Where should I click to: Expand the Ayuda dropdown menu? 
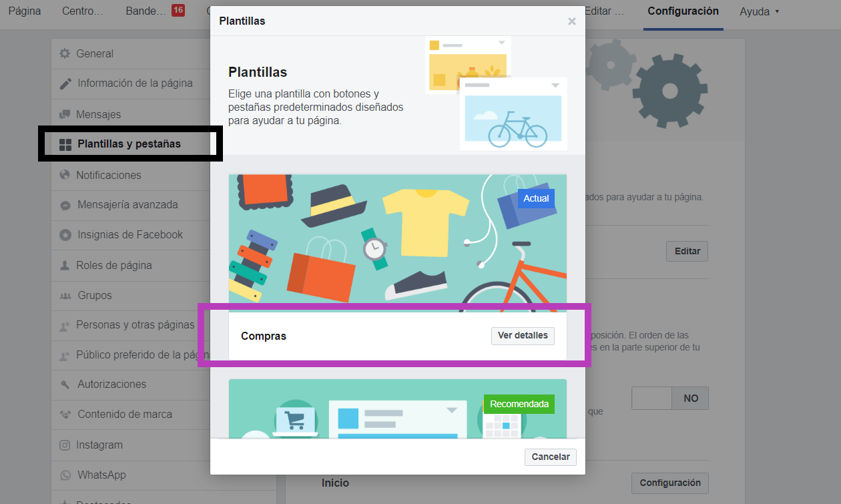click(x=760, y=11)
